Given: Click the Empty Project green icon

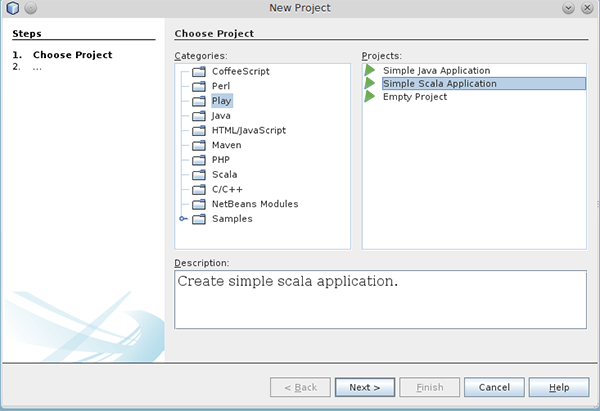Looking at the screenshot, I should click(370, 96).
